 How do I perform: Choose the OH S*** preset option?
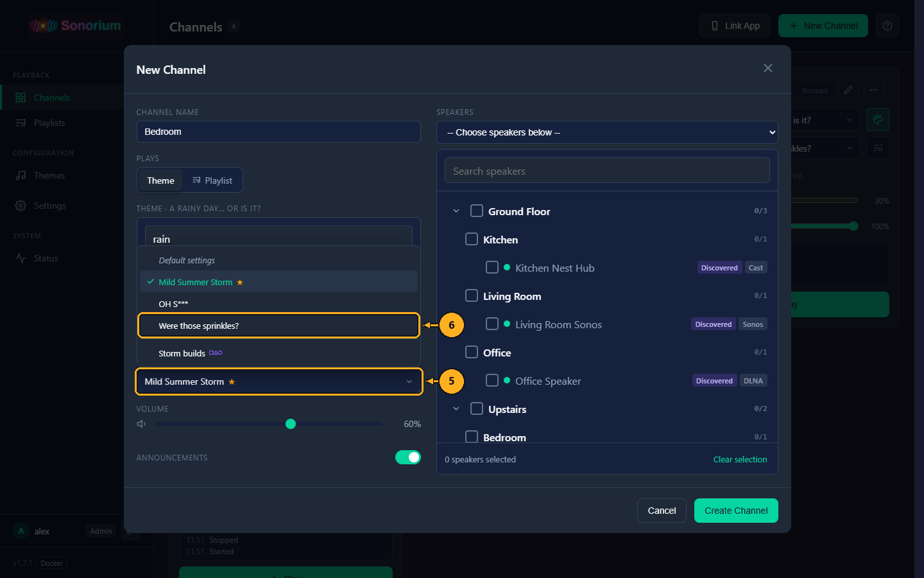[278, 304]
